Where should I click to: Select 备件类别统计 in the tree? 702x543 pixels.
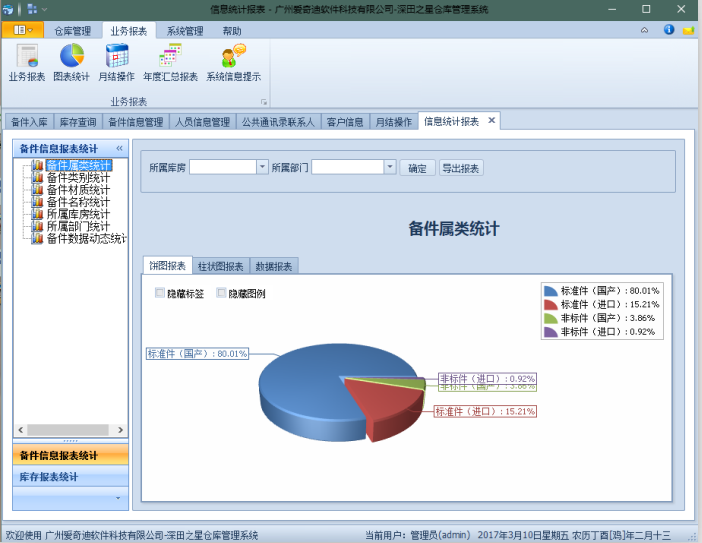click(78, 178)
